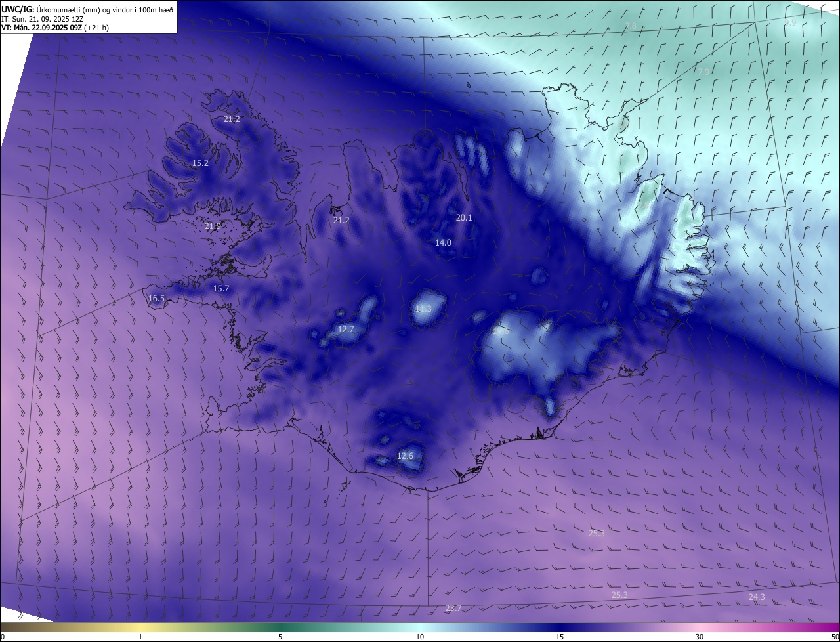Click the 23.7 value at bottom

click(453, 609)
